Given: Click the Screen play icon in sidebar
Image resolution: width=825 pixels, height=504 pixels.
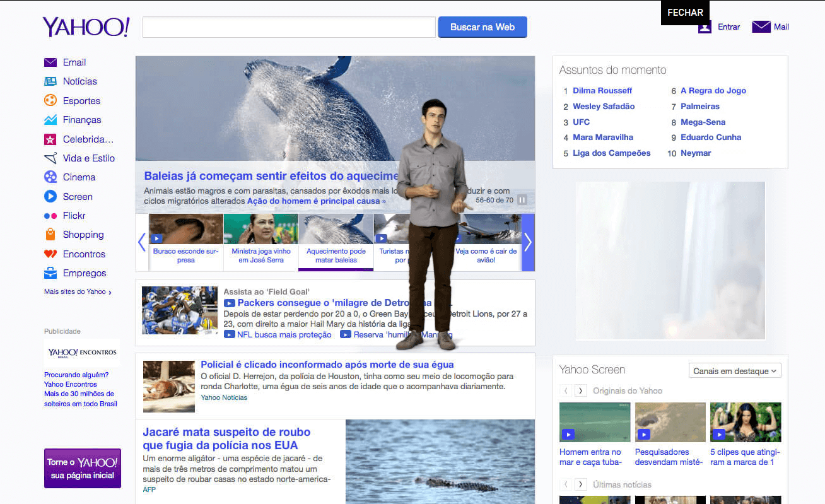Looking at the screenshot, I should point(50,196).
